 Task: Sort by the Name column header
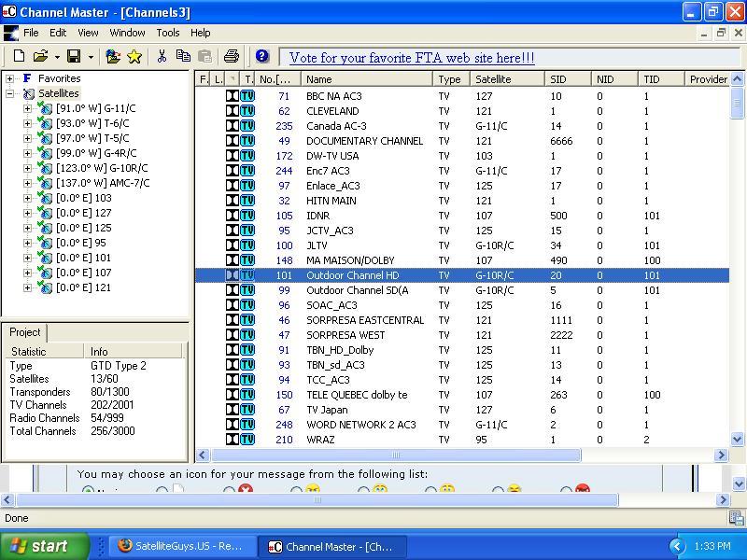click(x=367, y=79)
